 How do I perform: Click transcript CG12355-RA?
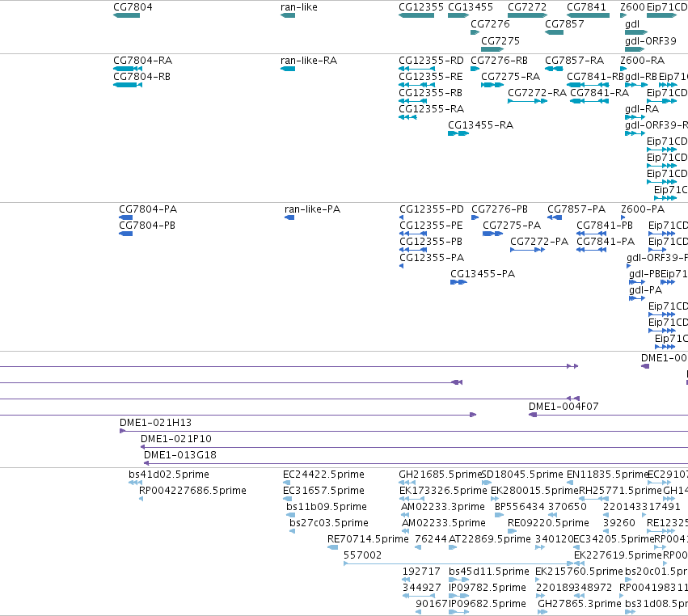[x=432, y=109]
